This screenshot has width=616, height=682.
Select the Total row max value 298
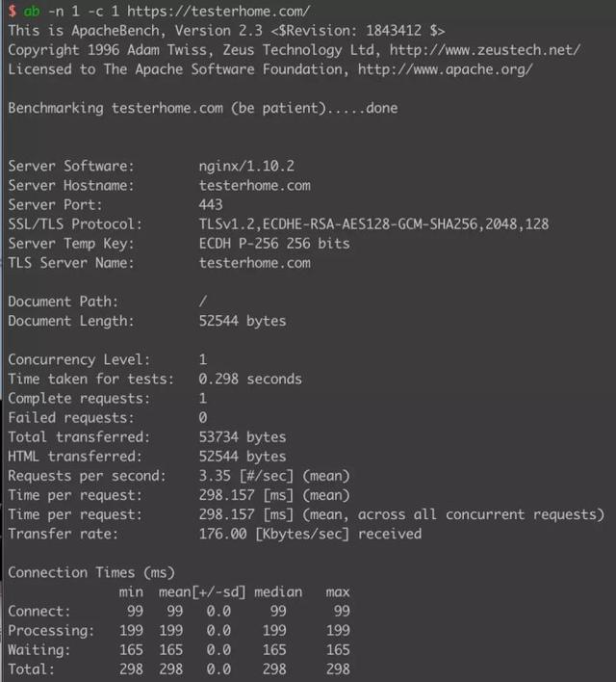tap(338, 669)
